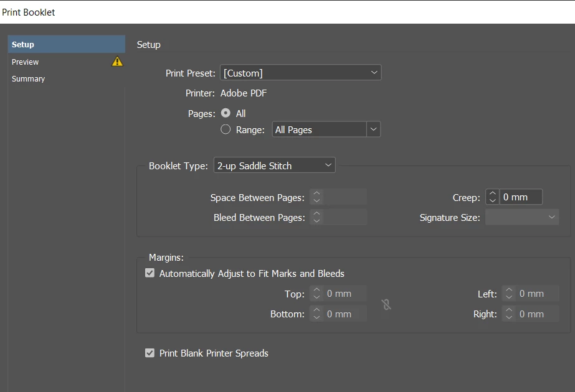The image size is (575, 392).
Task: Select the Setup section in sidebar
Action: pyautogui.click(x=67, y=44)
